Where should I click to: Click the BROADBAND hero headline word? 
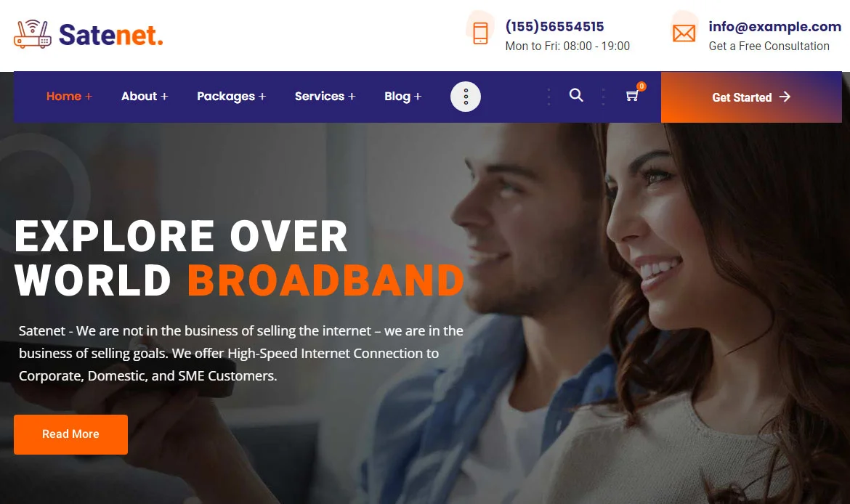coord(325,280)
